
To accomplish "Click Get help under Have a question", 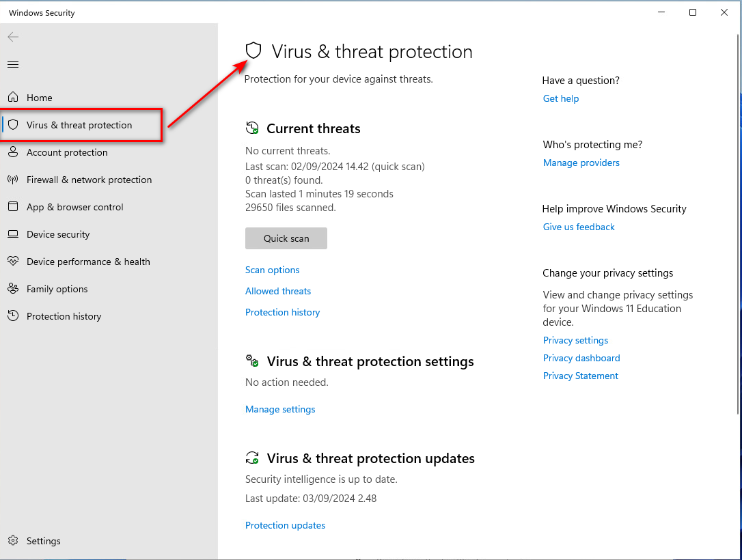I will tap(560, 98).
